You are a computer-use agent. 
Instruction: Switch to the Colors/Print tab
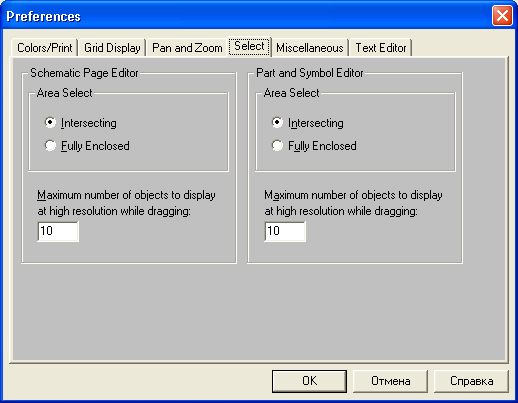(x=45, y=48)
